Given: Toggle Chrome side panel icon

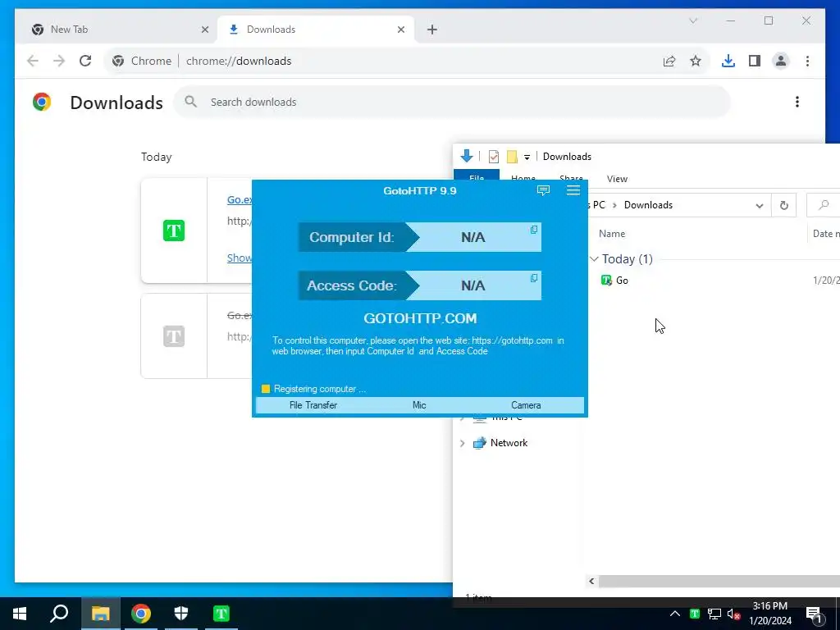Looking at the screenshot, I should coord(755,61).
